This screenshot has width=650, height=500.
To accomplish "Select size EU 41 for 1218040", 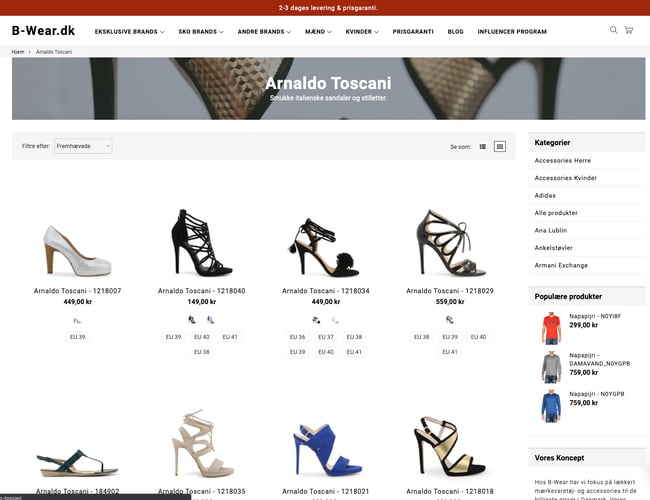I will (x=230, y=337).
